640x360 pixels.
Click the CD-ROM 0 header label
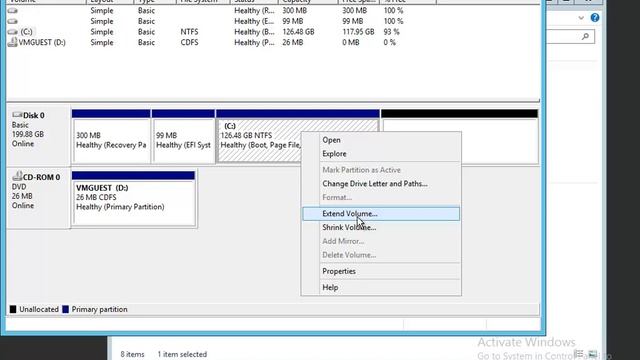coord(41,177)
